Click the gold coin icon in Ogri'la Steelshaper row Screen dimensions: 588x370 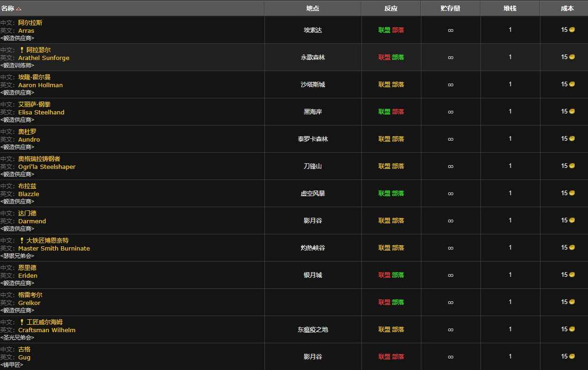point(572,166)
